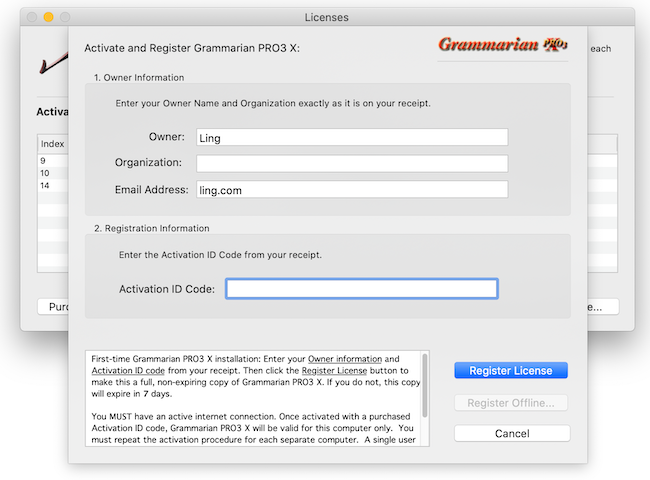Click the Activation ID code underlined text
650x480 pixels.
(128, 371)
